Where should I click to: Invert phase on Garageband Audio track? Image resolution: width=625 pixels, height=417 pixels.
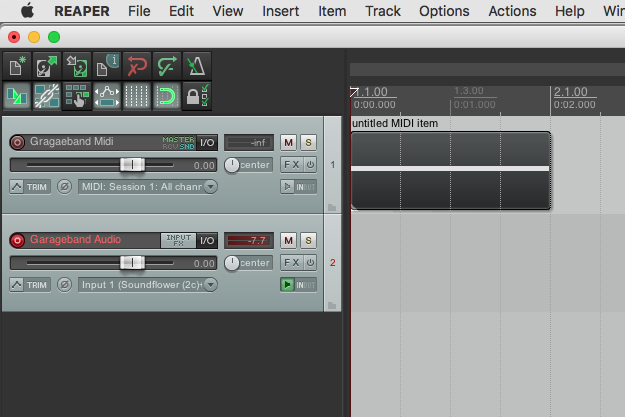(x=64, y=285)
